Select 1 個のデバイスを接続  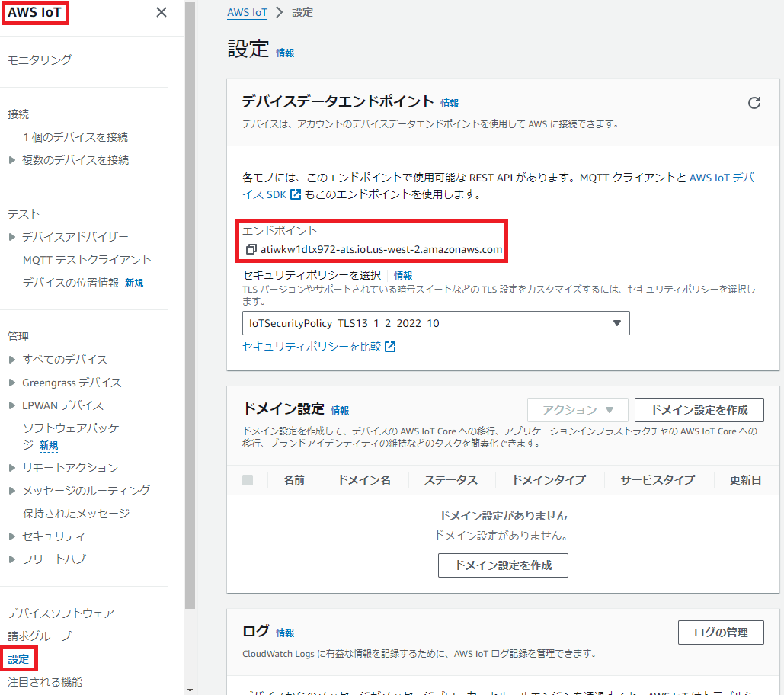(x=75, y=137)
